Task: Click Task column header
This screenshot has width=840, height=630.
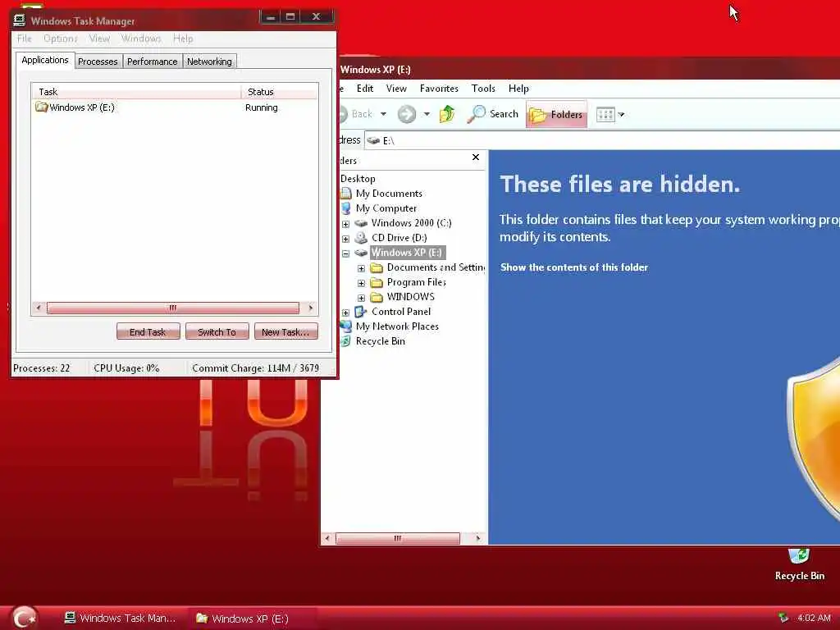Action: [x=136, y=92]
